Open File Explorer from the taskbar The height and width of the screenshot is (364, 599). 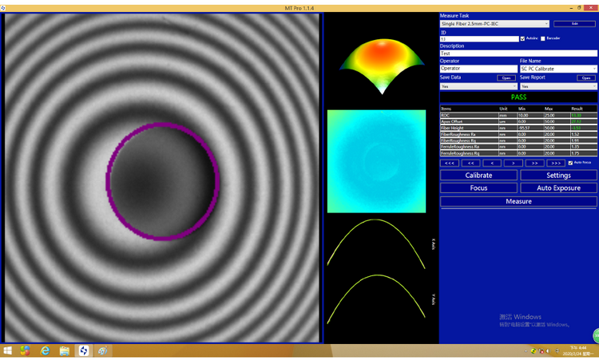pyautogui.click(x=65, y=351)
